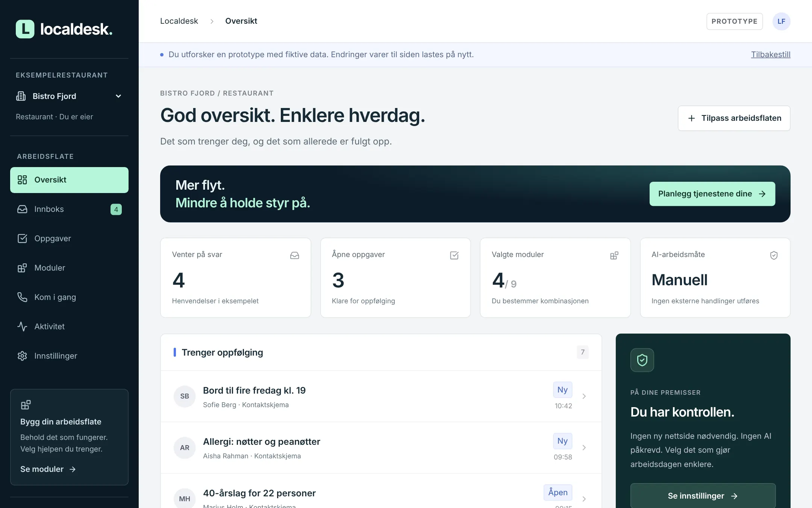Open Allergi: nøtter og peanøtter

[x=381, y=448]
